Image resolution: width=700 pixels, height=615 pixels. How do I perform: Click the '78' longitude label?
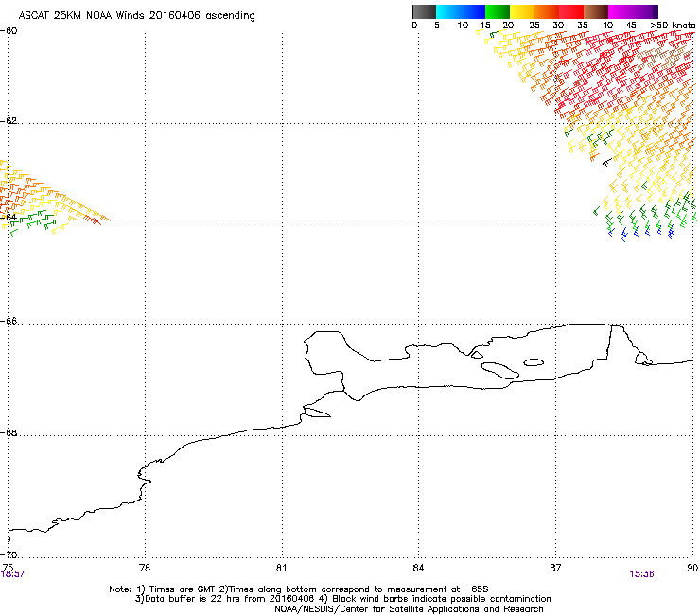(x=145, y=568)
